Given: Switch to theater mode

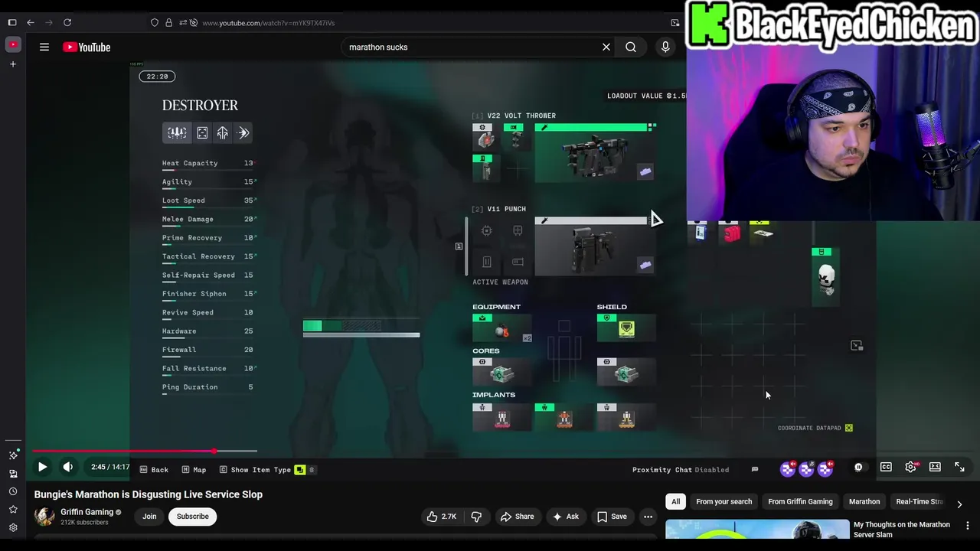Looking at the screenshot, I should pyautogui.click(x=935, y=467).
